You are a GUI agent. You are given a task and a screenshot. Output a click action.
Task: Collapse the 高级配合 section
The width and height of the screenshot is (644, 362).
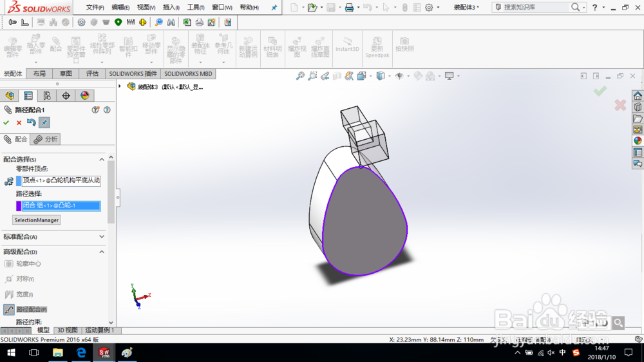[x=102, y=252]
